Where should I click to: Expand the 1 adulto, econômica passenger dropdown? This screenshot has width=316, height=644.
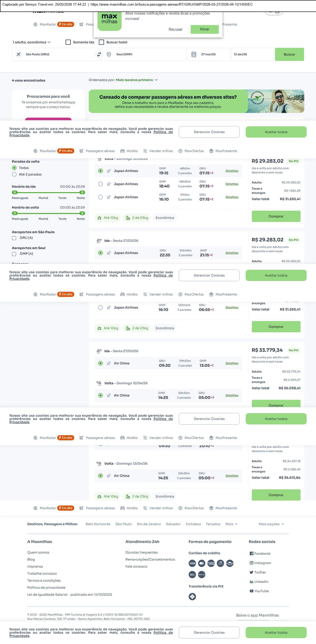pyautogui.click(x=32, y=42)
